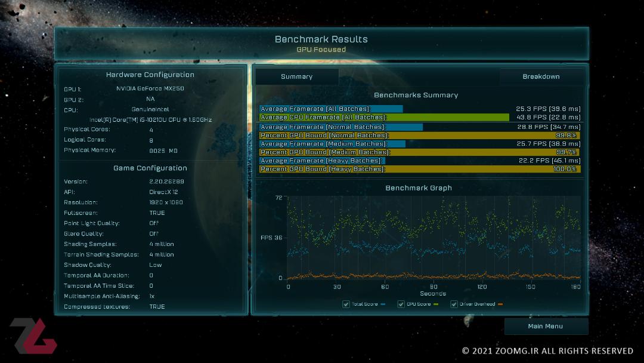Select the Average Framerate (Heavy Batches) bar

coord(323,161)
